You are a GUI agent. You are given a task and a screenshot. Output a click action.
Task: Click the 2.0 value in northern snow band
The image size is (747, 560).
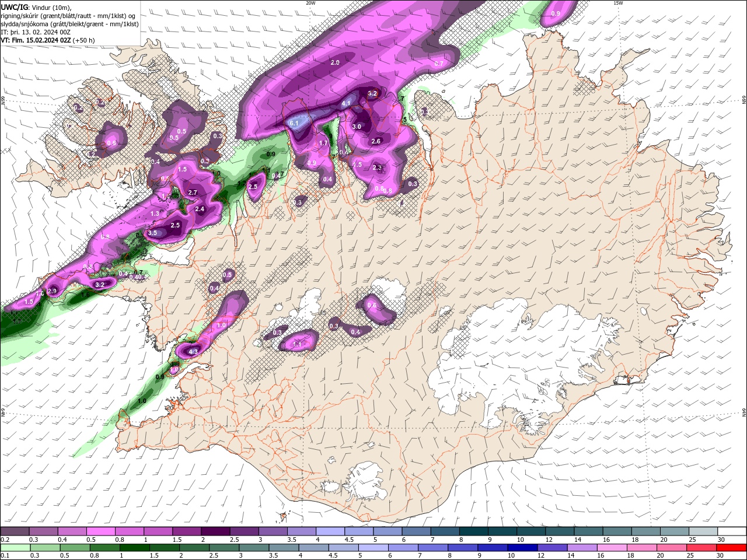(x=335, y=62)
